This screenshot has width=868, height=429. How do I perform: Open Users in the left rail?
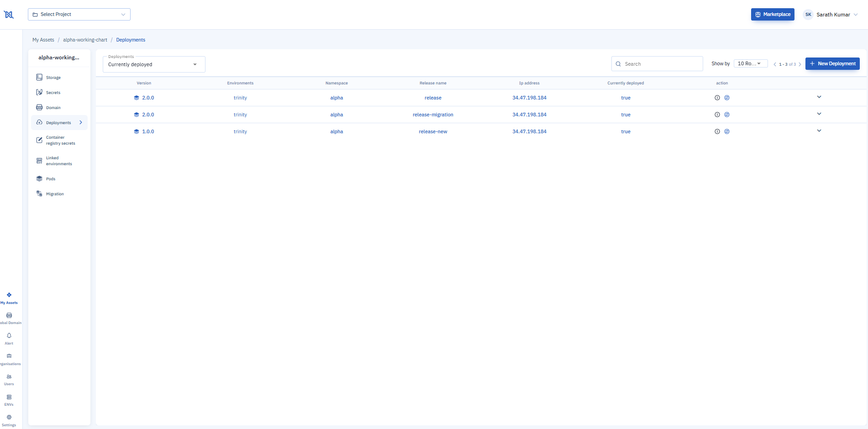tap(9, 380)
